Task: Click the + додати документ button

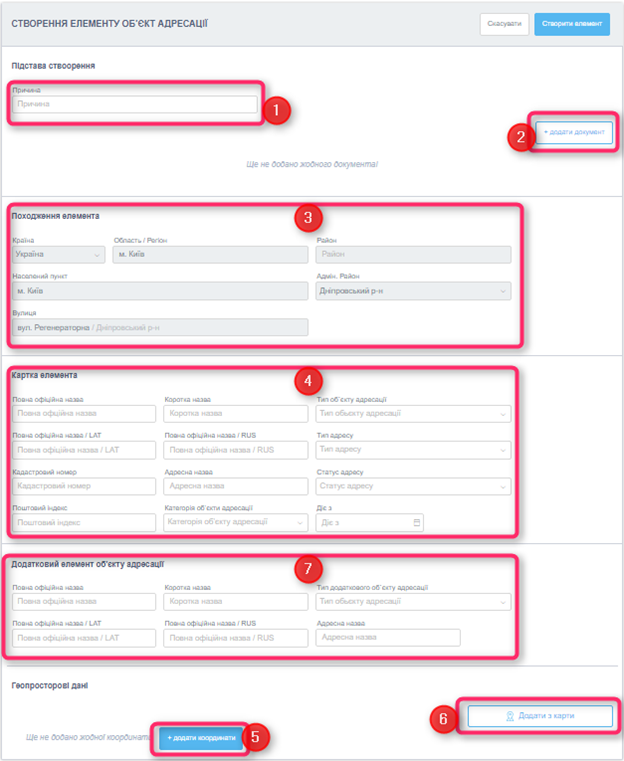Action: (574, 132)
